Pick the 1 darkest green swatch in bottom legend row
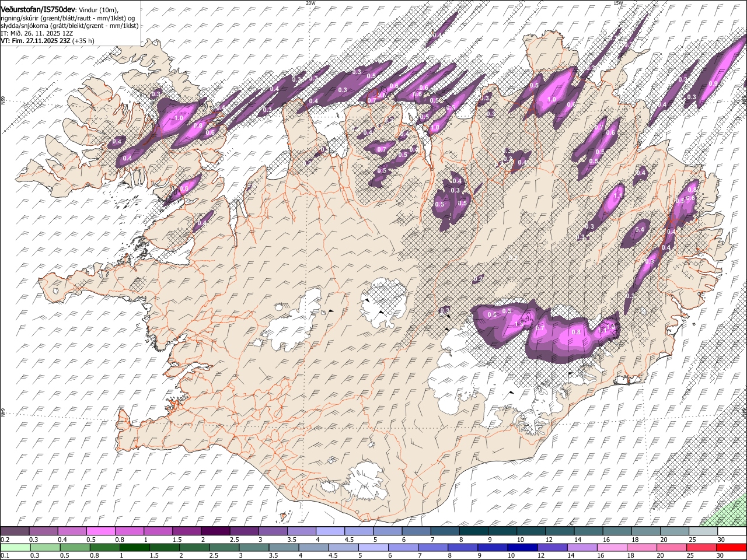This screenshot has height=560, width=747. pos(134,547)
